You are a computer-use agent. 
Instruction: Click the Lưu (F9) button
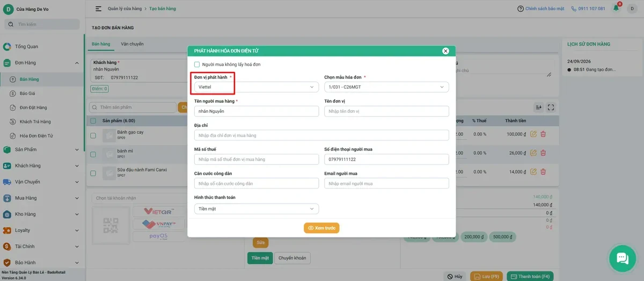pyautogui.click(x=487, y=276)
